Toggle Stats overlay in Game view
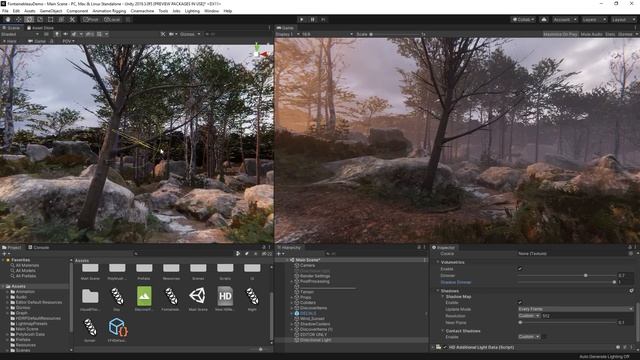Image resolution: width=640 pixels, height=360 pixels. coord(610,34)
